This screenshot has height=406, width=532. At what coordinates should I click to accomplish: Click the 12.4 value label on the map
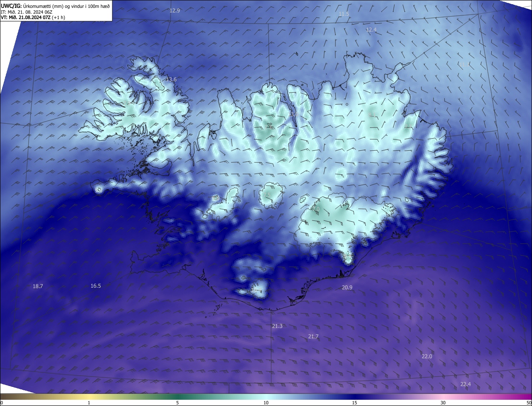pos(371,30)
